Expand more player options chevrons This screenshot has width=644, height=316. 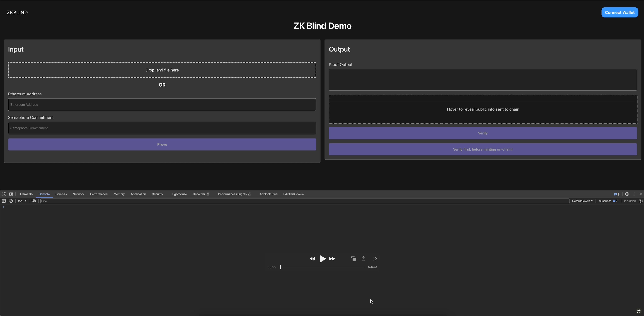(x=375, y=259)
